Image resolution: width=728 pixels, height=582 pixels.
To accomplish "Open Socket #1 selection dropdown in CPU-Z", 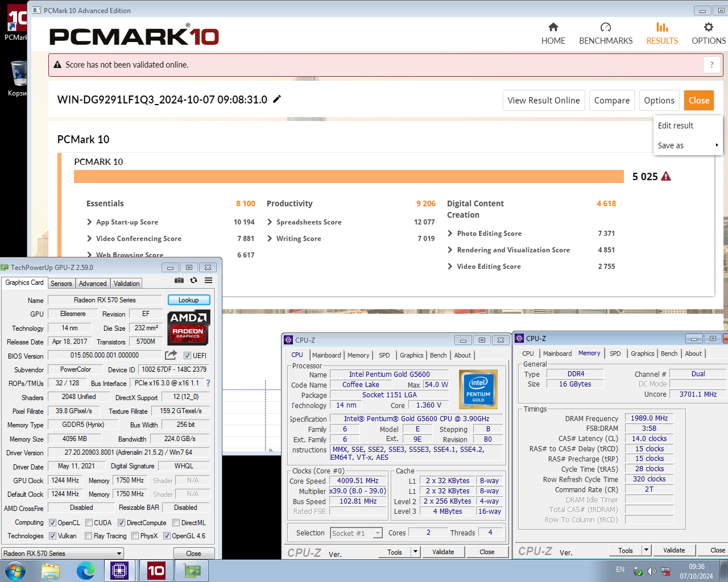I will (x=357, y=533).
